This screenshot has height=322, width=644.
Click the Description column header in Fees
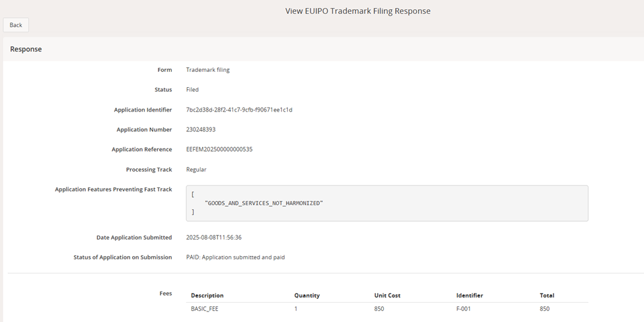coord(207,296)
